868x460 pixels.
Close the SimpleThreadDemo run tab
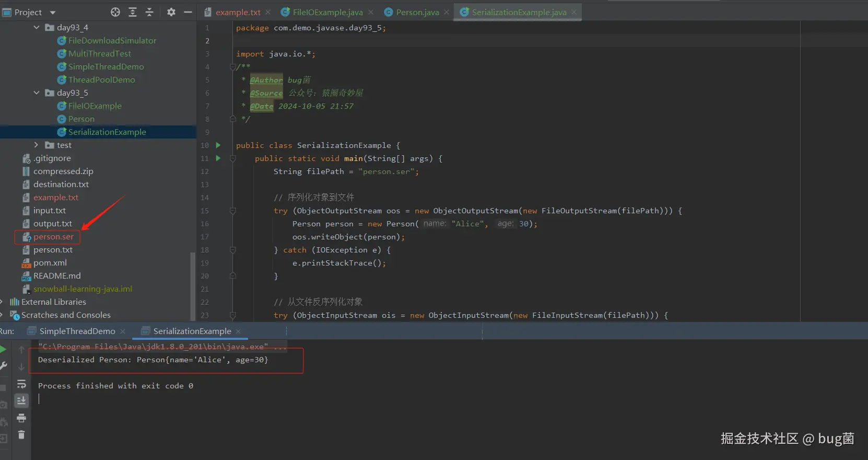tap(123, 331)
